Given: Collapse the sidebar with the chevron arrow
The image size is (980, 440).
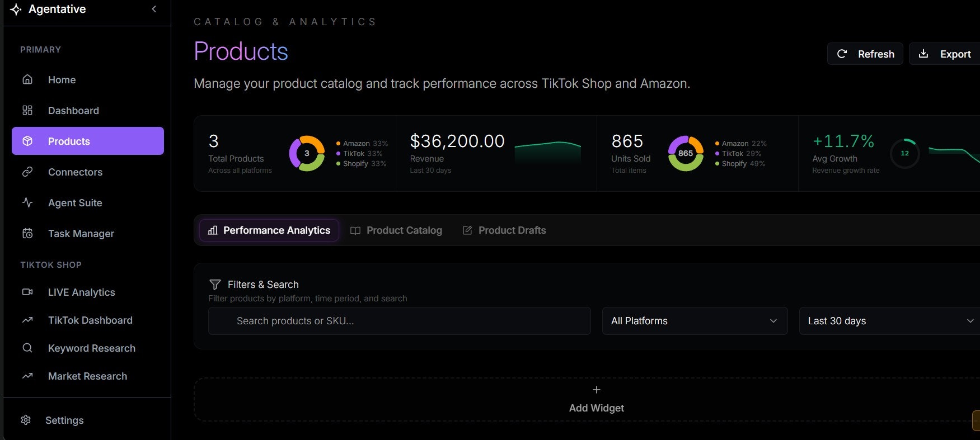Looking at the screenshot, I should point(154,9).
